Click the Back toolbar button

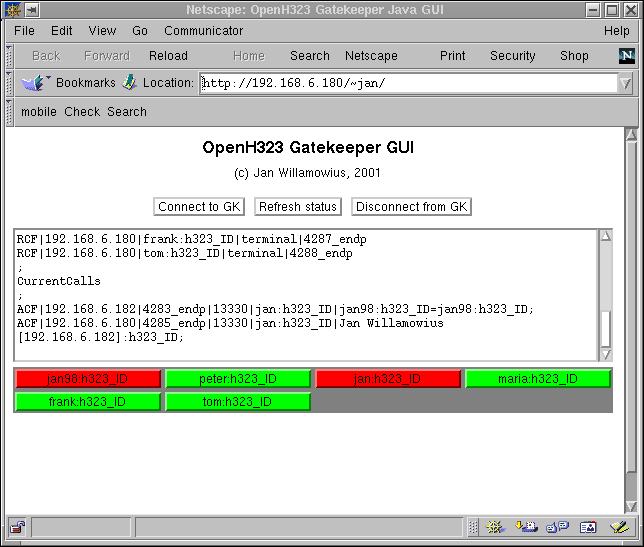pyautogui.click(x=46, y=56)
